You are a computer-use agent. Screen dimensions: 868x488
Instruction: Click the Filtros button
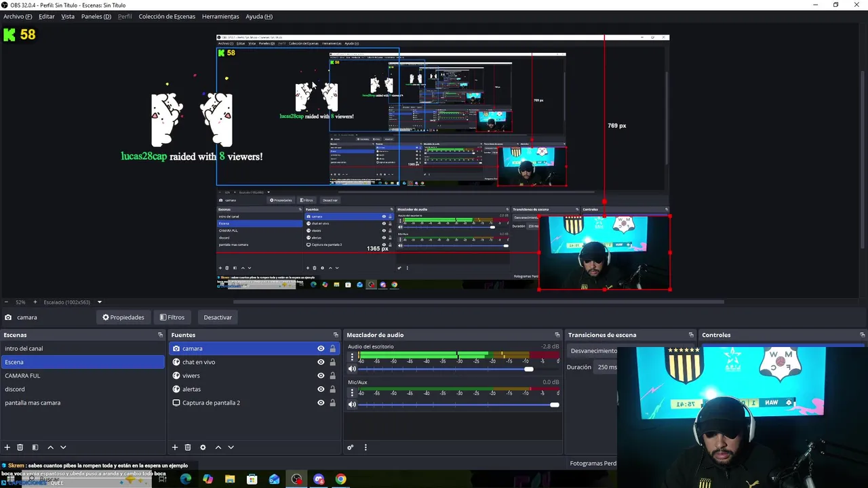click(x=172, y=317)
